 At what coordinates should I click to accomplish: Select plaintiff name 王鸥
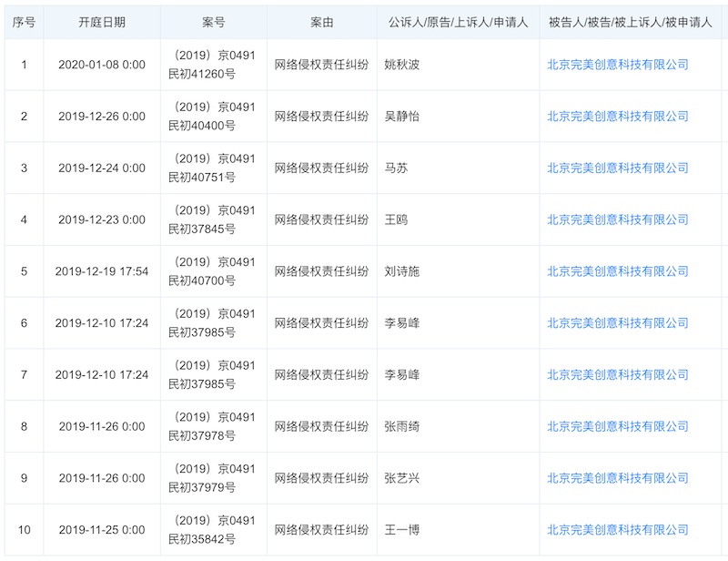(397, 219)
